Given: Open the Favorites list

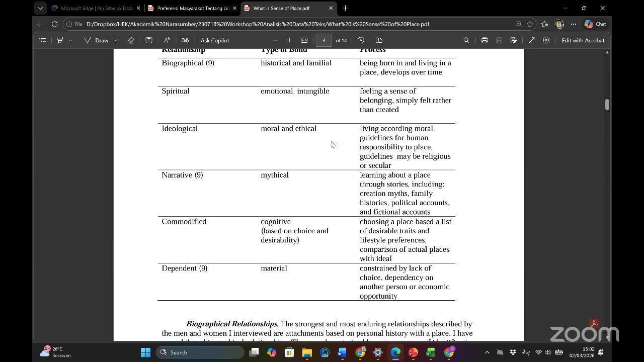Looking at the screenshot, I should [x=545, y=24].
